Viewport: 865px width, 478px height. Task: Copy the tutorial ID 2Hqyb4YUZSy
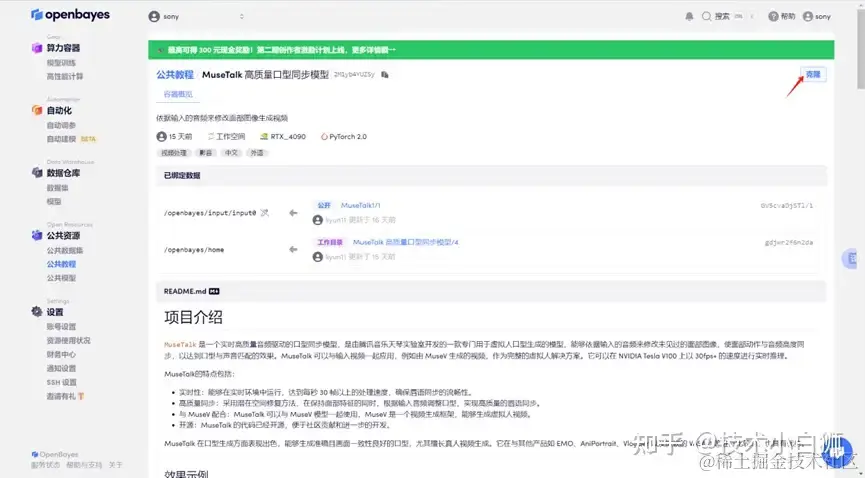pos(385,75)
